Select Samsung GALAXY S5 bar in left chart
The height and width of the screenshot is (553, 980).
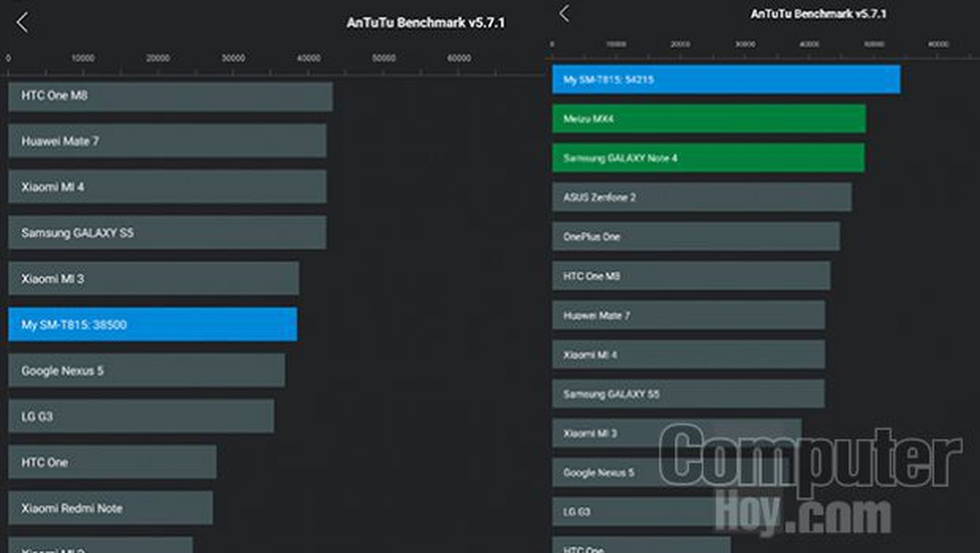tap(167, 233)
